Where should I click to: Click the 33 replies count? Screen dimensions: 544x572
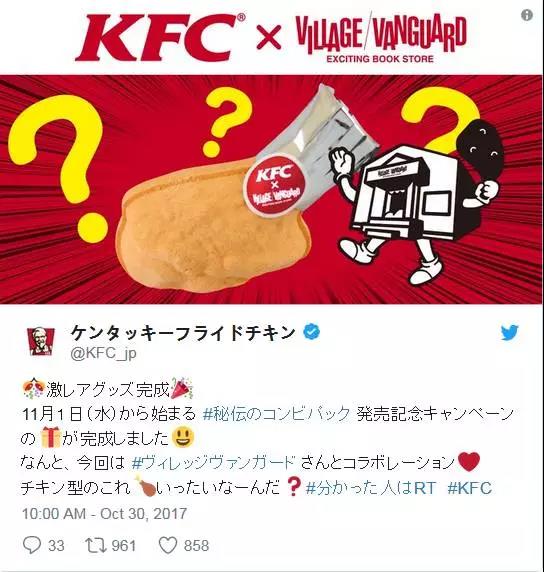click(x=56, y=546)
